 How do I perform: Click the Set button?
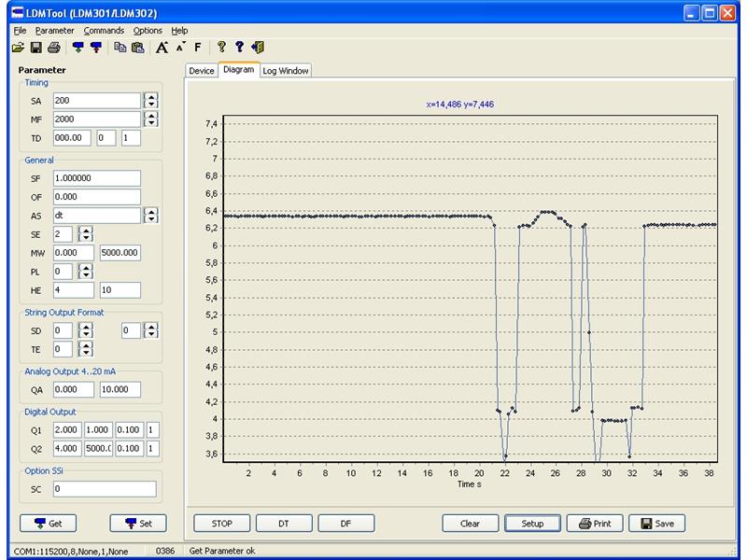click(138, 524)
